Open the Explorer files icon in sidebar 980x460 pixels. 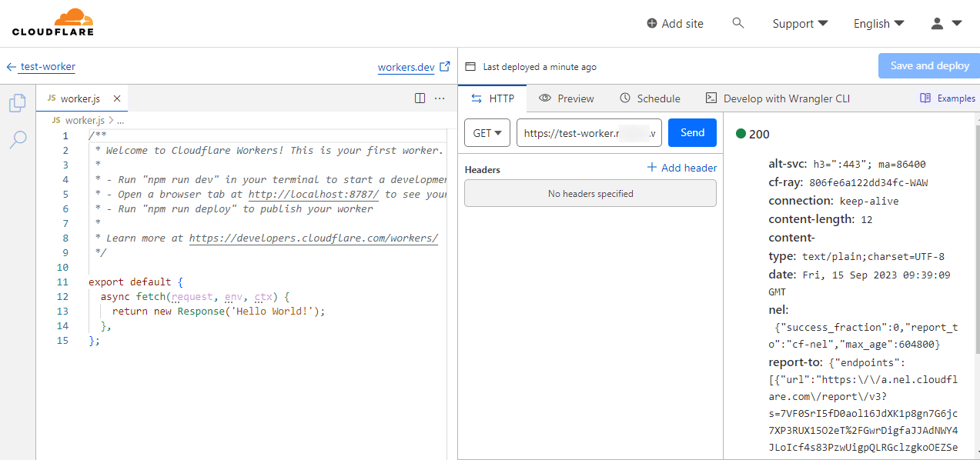pyautogui.click(x=18, y=103)
